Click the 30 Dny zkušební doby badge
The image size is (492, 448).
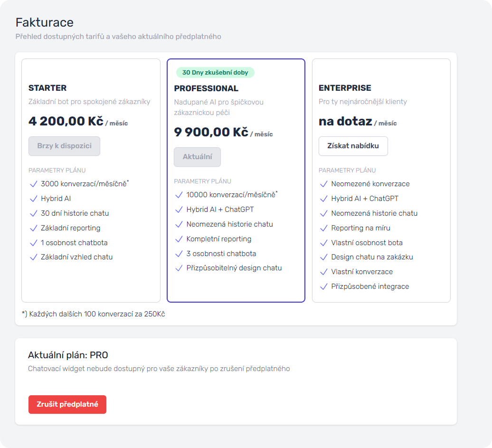pyautogui.click(x=215, y=73)
